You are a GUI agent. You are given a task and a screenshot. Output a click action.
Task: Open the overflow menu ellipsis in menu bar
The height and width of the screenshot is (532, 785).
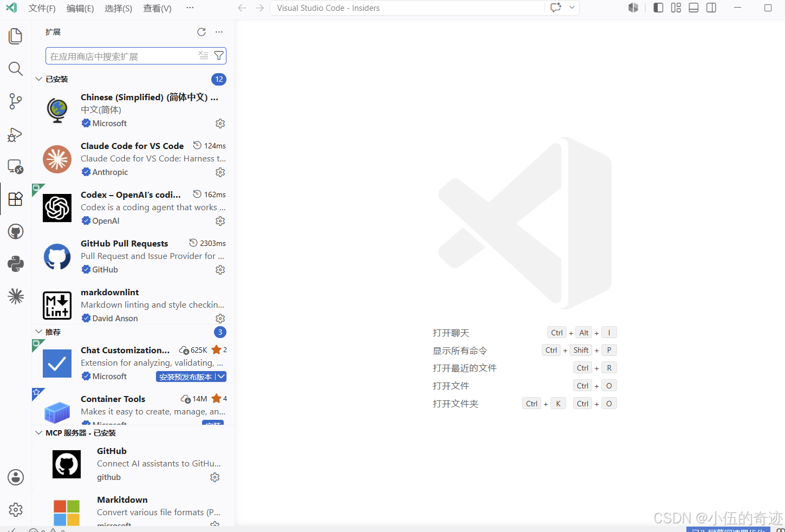[x=190, y=8]
